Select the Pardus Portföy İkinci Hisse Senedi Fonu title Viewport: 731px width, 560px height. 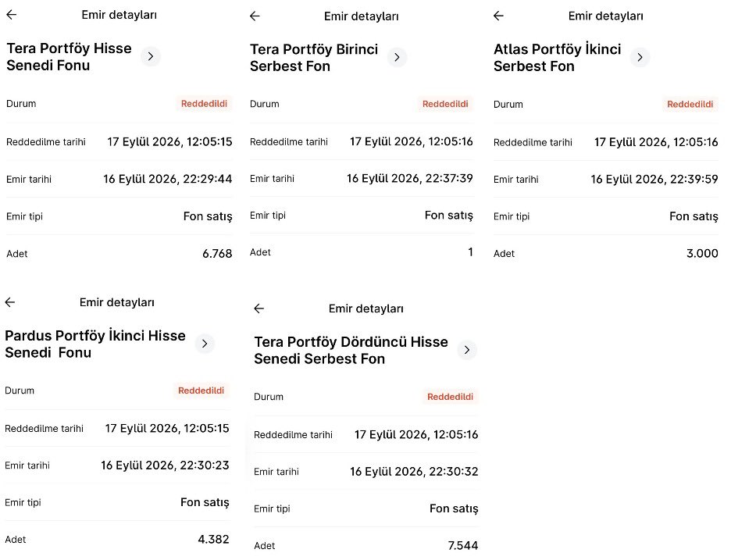(95, 344)
